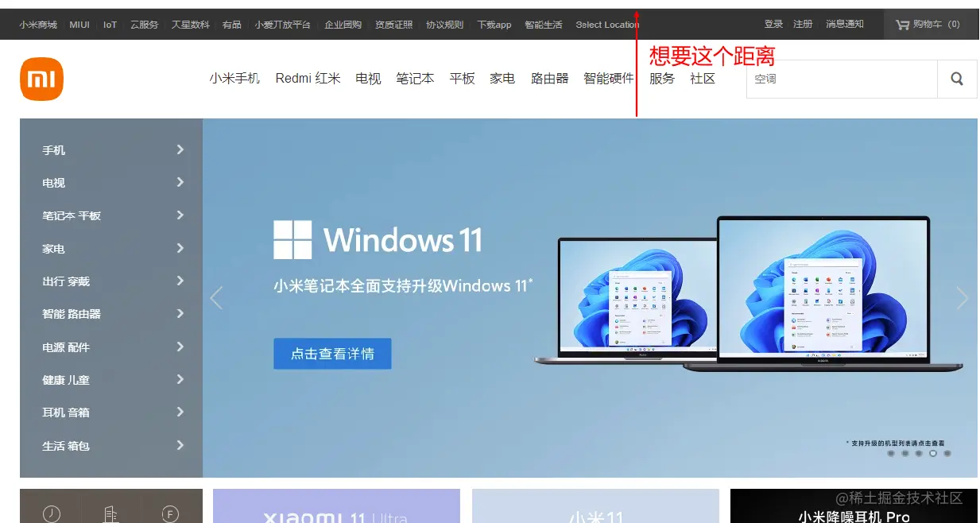Click MIUI link in top bar

[x=79, y=25]
